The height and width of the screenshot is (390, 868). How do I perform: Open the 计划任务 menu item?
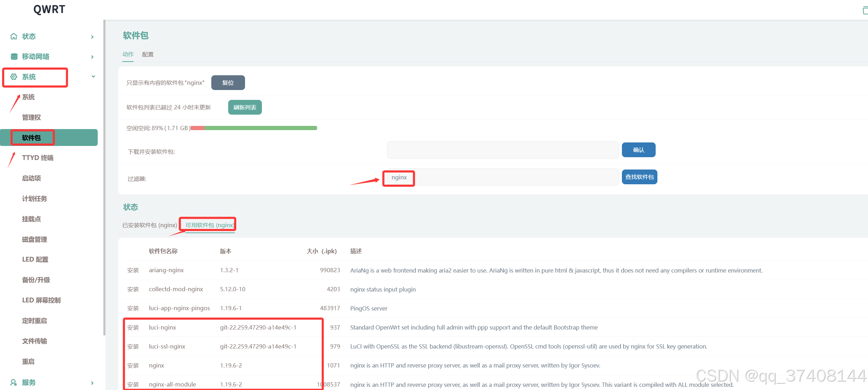(x=34, y=199)
